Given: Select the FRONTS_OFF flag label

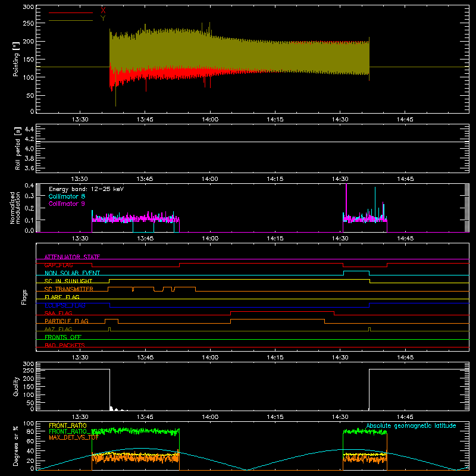Looking at the screenshot, I should click(x=63, y=337).
